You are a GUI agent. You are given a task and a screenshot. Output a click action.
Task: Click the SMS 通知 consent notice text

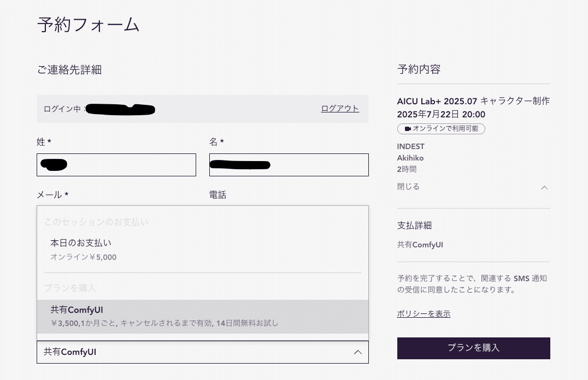[472, 284]
